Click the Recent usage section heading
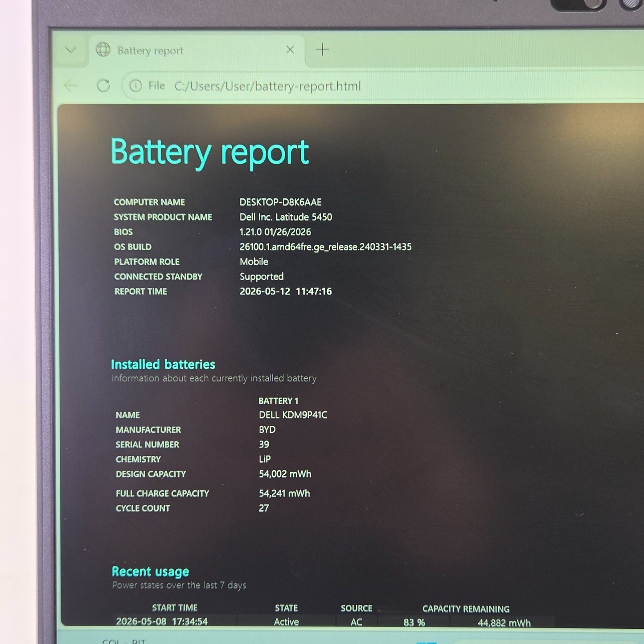Image resolution: width=644 pixels, height=644 pixels. click(150, 571)
